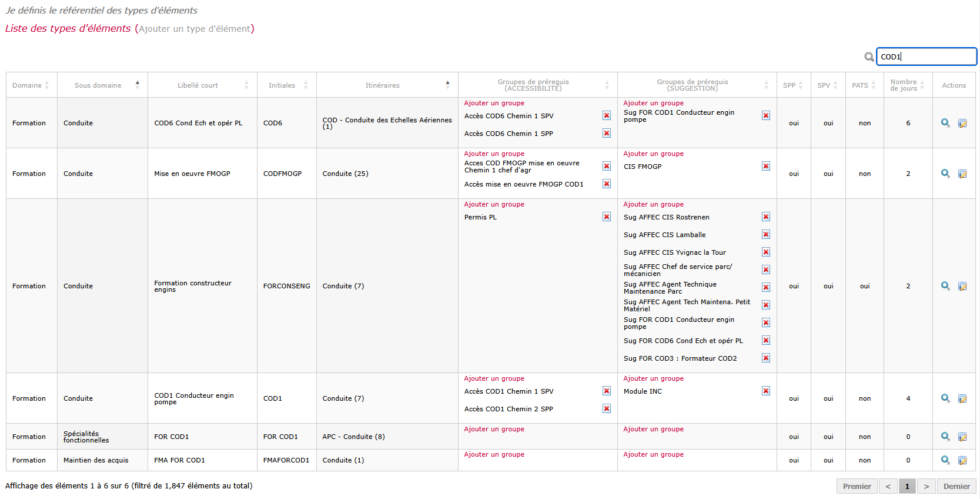Edit the FOR COD1 row

tap(962, 437)
